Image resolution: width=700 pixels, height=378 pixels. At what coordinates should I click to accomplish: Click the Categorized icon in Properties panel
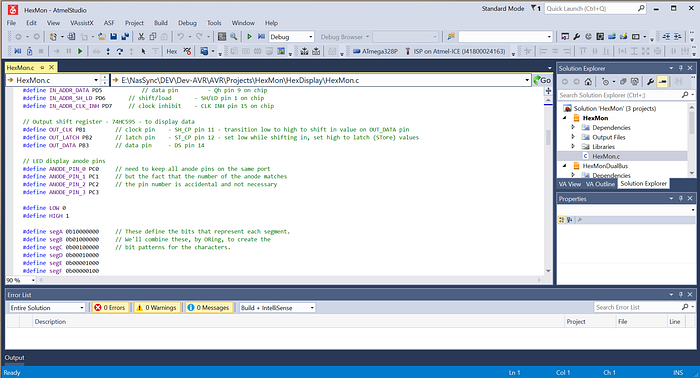(562, 220)
